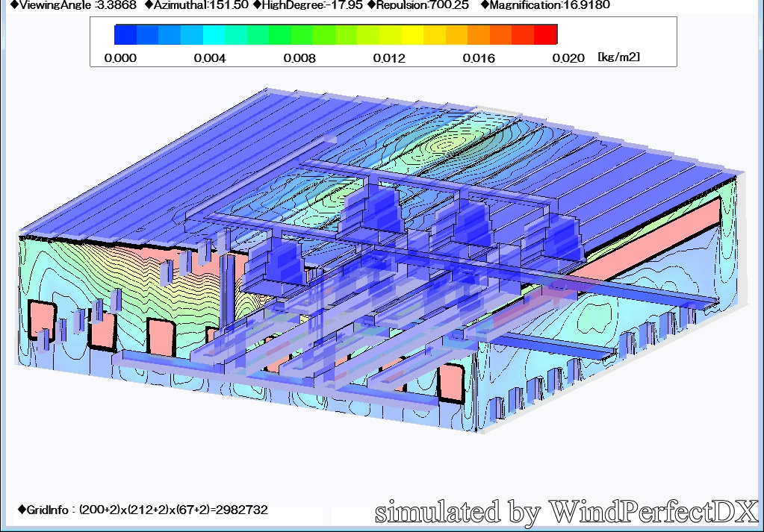The image size is (764, 532).
Task: Pick the dark blue swatch at the legend's left end
Action: (125, 34)
